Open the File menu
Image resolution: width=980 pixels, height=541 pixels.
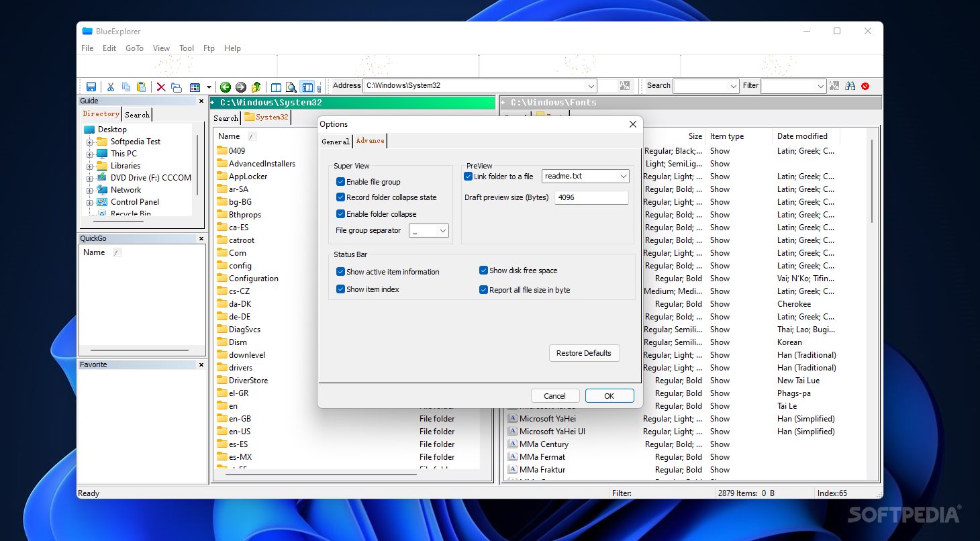click(x=87, y=48)
